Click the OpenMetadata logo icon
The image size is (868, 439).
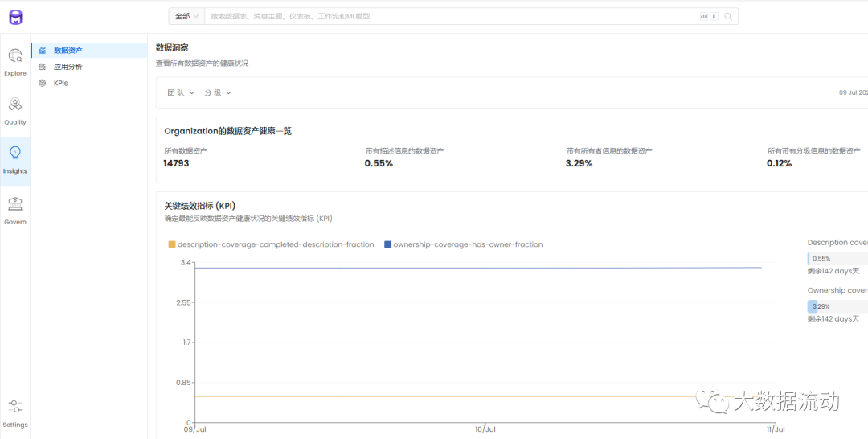[15, 17]
